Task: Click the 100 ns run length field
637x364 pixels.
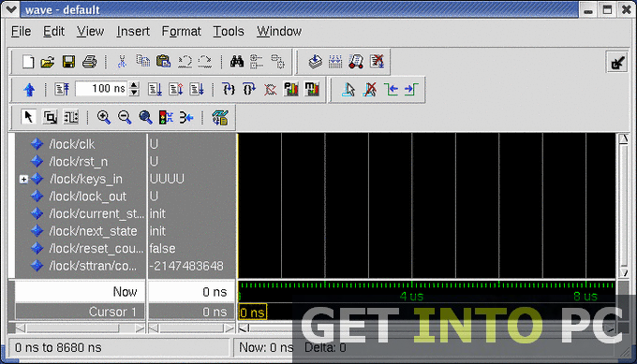Action: coord(102,89)
